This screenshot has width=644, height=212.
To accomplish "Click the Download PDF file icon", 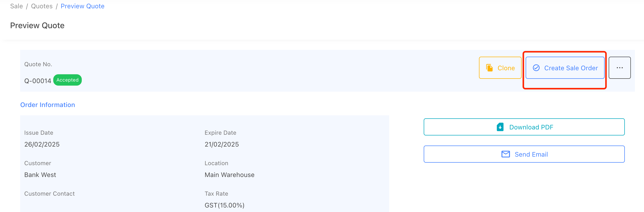I will coord(500,127).
